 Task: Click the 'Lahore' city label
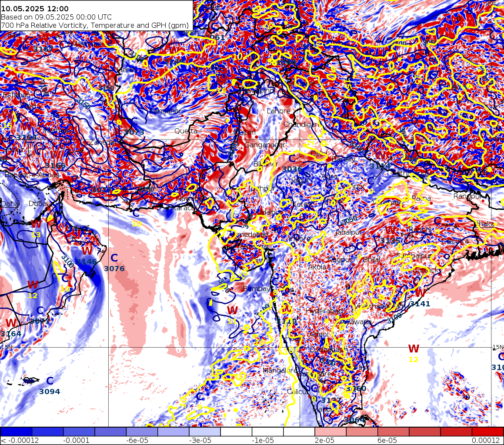279,111
